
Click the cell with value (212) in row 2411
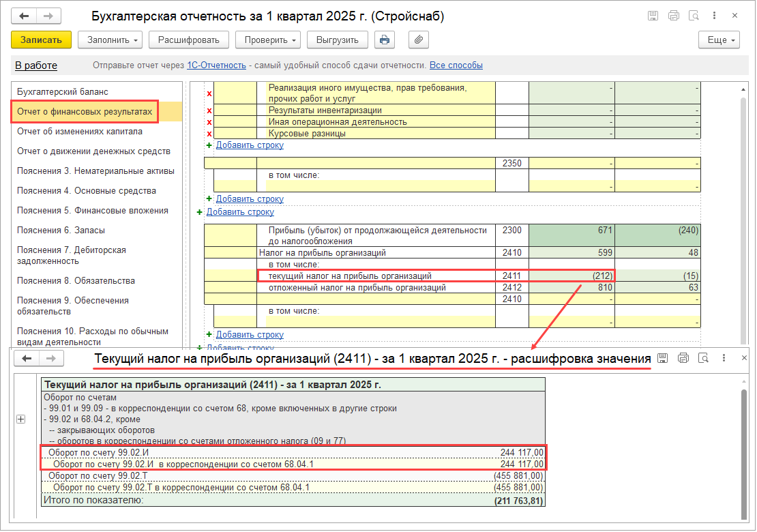tap(572, 276)
